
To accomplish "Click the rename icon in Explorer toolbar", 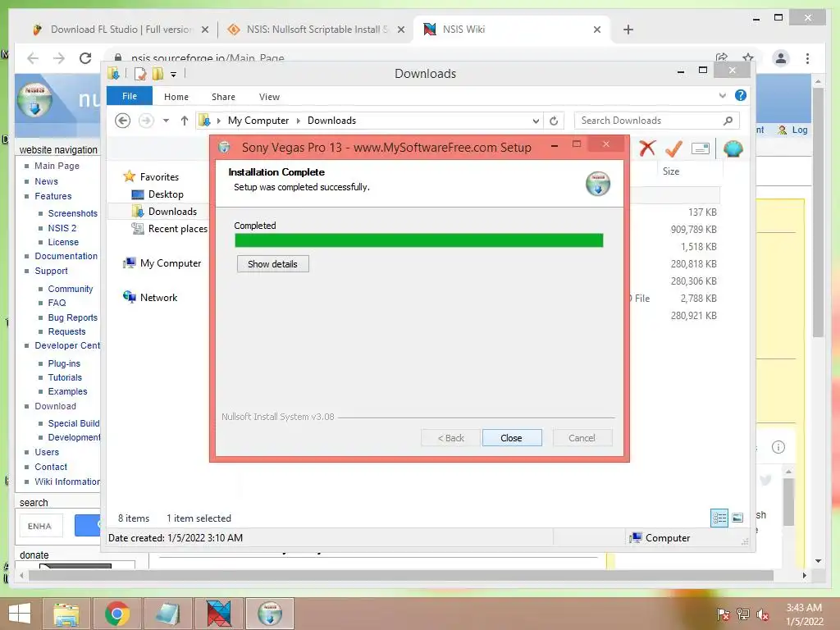I will tap(701, 148).
